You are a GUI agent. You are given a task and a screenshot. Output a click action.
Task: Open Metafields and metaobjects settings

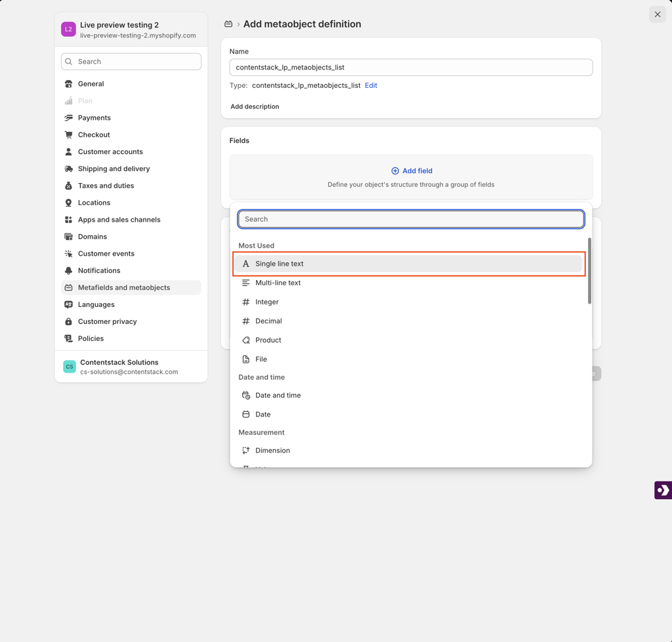point(124,287)
